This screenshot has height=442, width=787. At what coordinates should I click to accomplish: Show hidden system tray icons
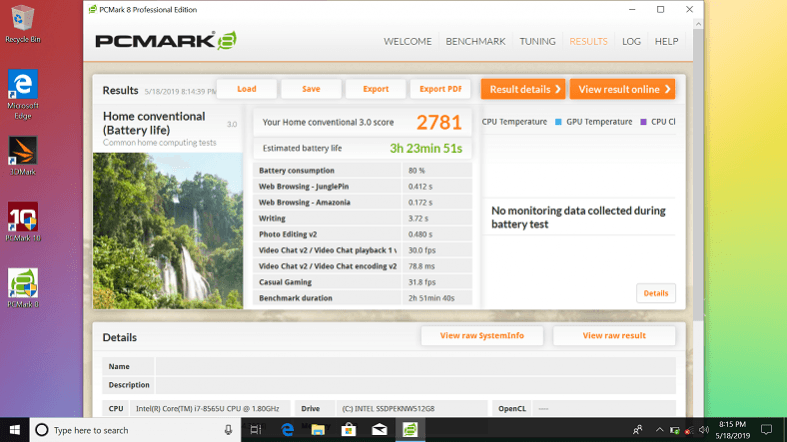[x=660, y=430]
